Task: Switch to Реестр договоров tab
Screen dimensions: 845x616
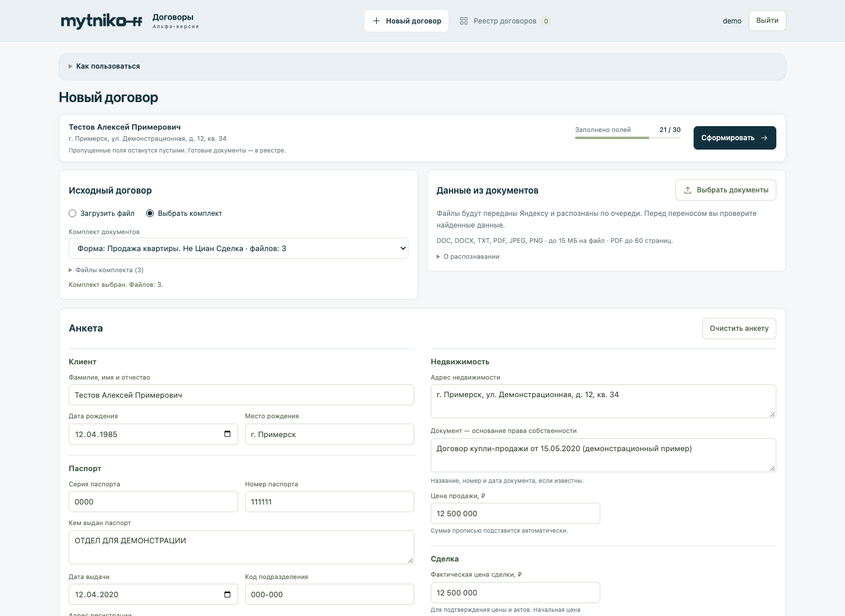Action: click(x=505, y=21)
